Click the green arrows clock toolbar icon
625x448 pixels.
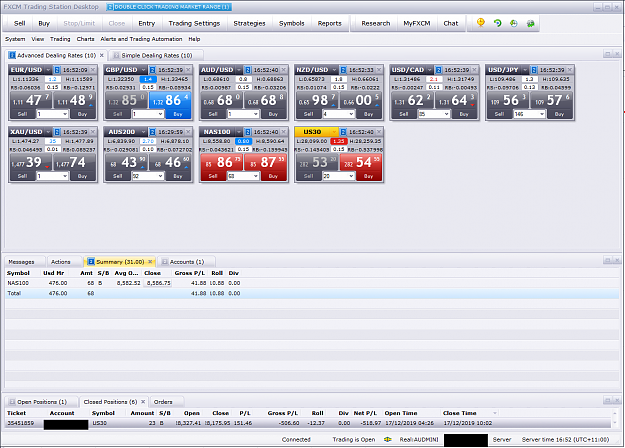pyautogui.click(x=513, y=24)
